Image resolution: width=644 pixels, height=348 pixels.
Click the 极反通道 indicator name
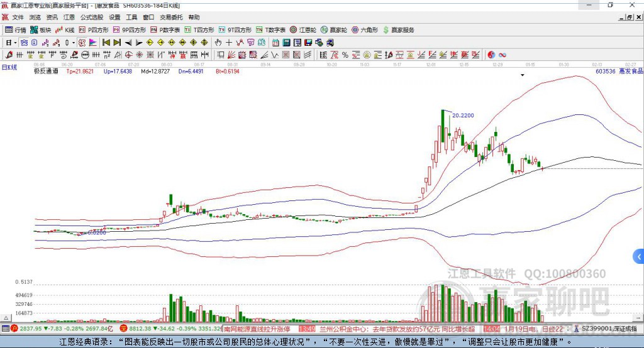46,71
